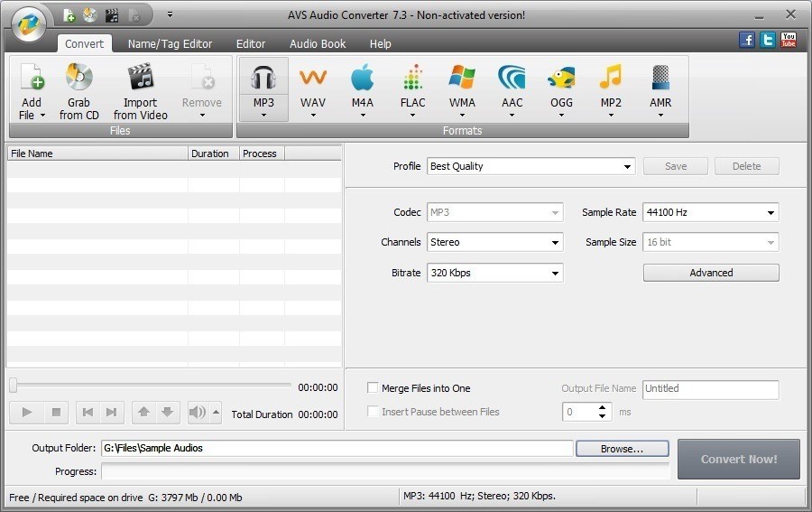The image size is (812, 512).
Task: Click the Output Folder path field
Action: tap(337, 448)
